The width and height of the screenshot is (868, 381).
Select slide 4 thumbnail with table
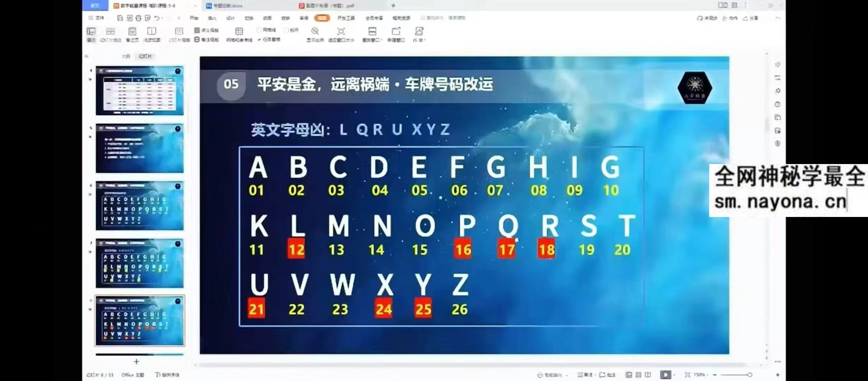pos(140,91)
